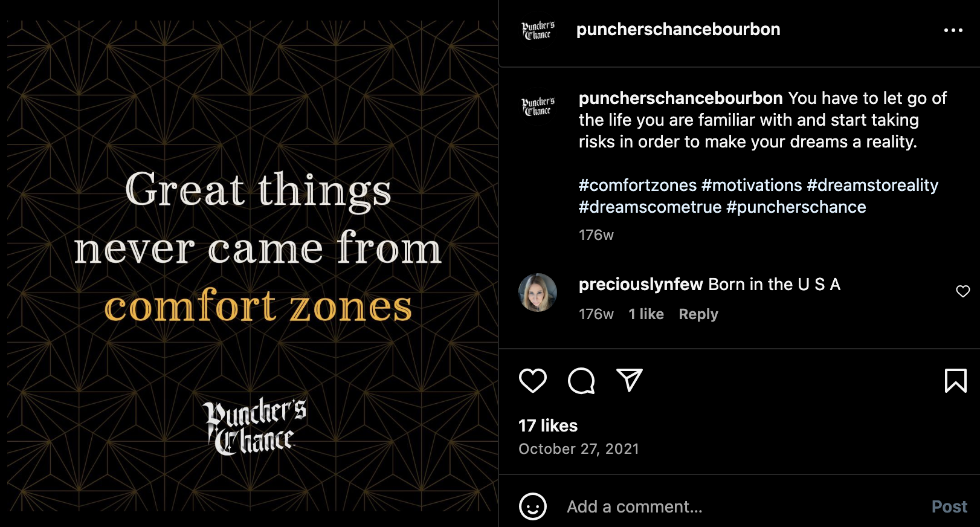
Task: Open the preciouslynfew username link
Action: (x=640, y=284)
